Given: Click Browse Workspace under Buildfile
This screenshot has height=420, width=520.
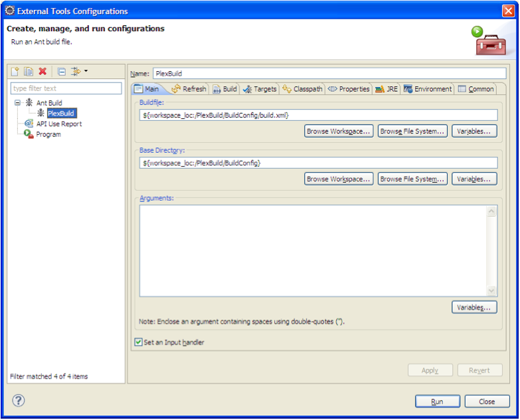Looking at the screenshot, I should pos(339,131).
